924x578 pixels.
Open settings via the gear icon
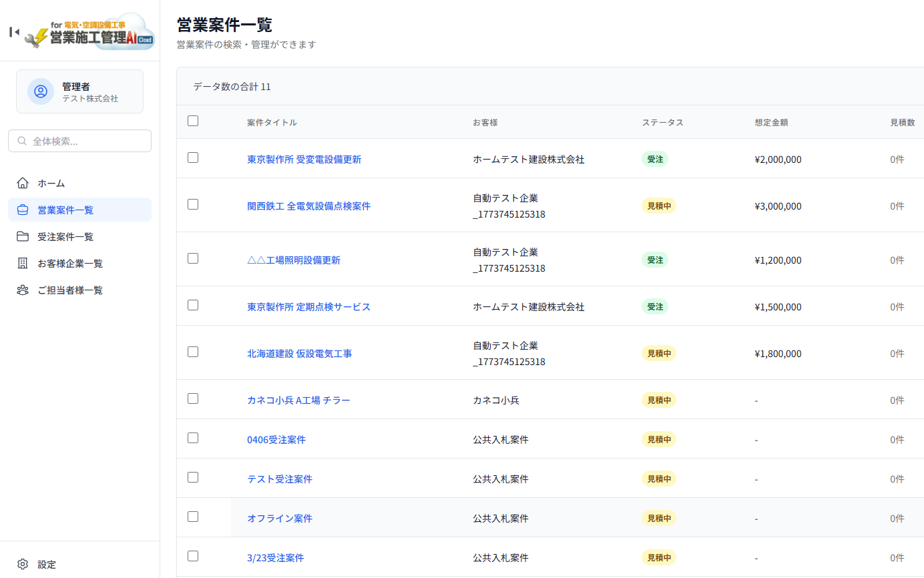coord(23,564)
